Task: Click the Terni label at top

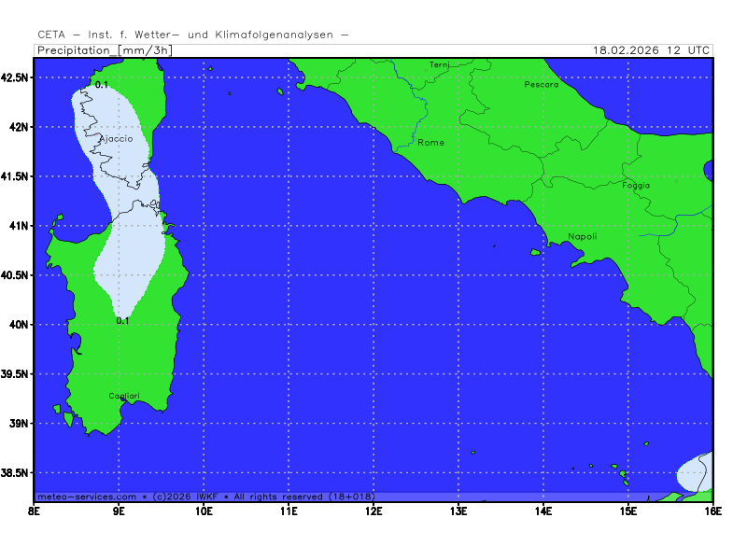Action: 439,64
